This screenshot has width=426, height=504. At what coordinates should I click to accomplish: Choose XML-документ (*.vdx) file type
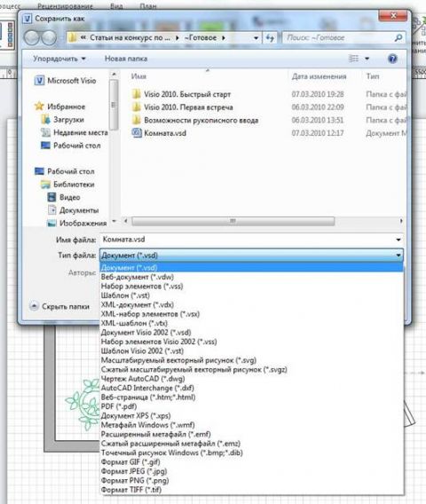[x=252, y=304]
